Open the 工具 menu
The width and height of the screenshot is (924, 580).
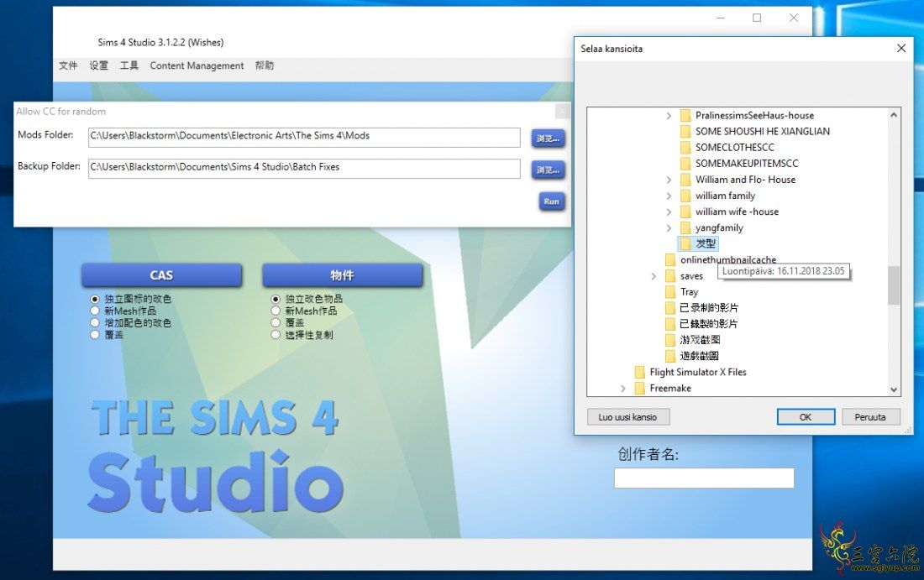pyautogui.click(x=129, y=65)
